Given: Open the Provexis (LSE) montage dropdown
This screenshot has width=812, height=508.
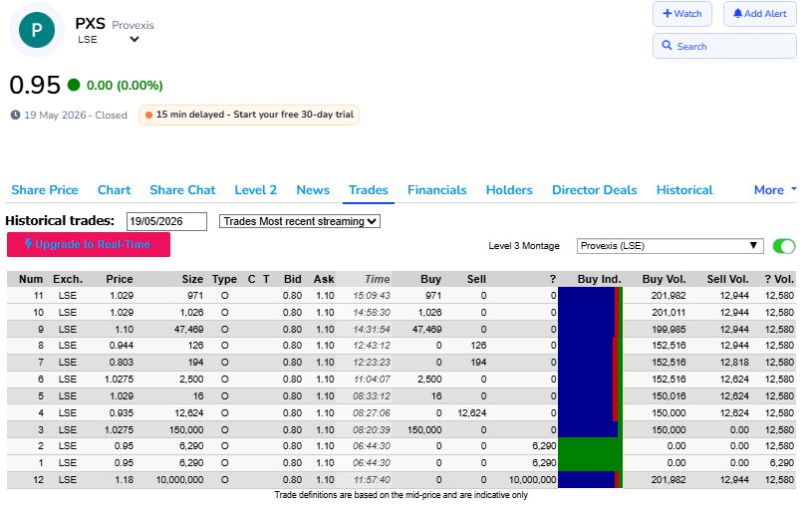Looking at the screenshot, I should pyautogui.click(x=671, y=246).
